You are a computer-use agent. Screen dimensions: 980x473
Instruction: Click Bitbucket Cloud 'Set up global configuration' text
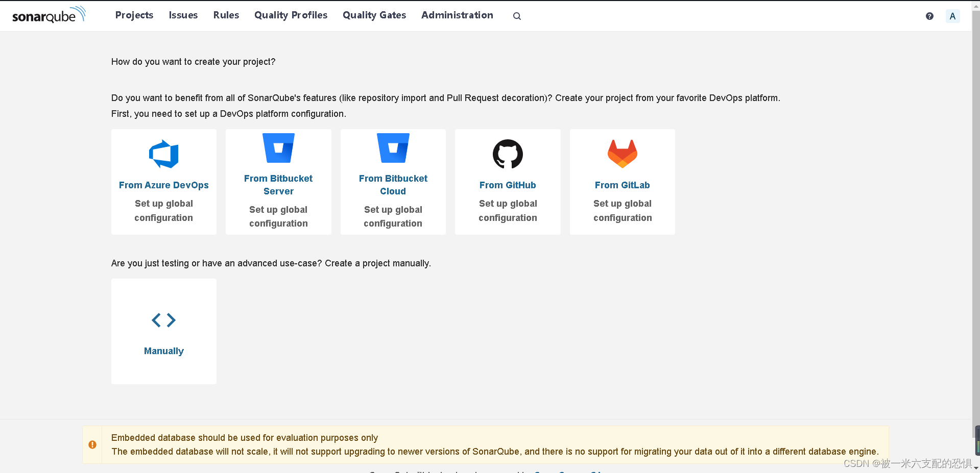393,216
